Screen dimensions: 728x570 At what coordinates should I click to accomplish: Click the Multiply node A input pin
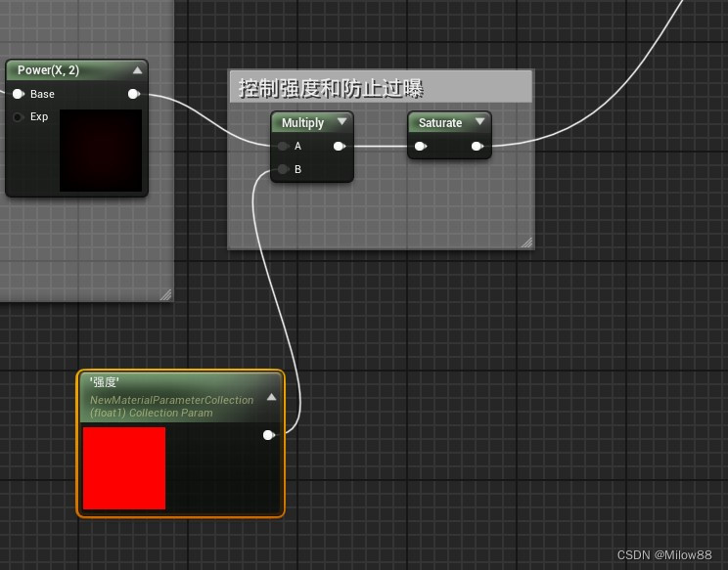(283, 147)
